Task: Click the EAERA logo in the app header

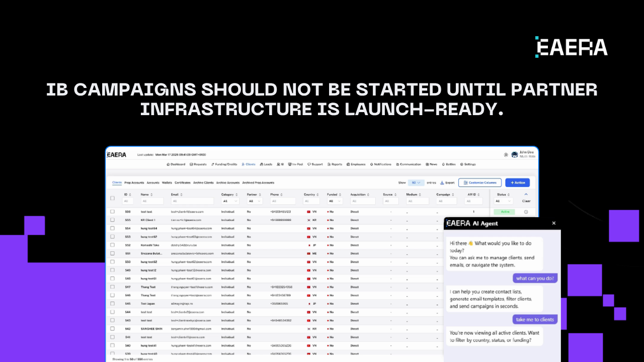Action: click(117, 155)
